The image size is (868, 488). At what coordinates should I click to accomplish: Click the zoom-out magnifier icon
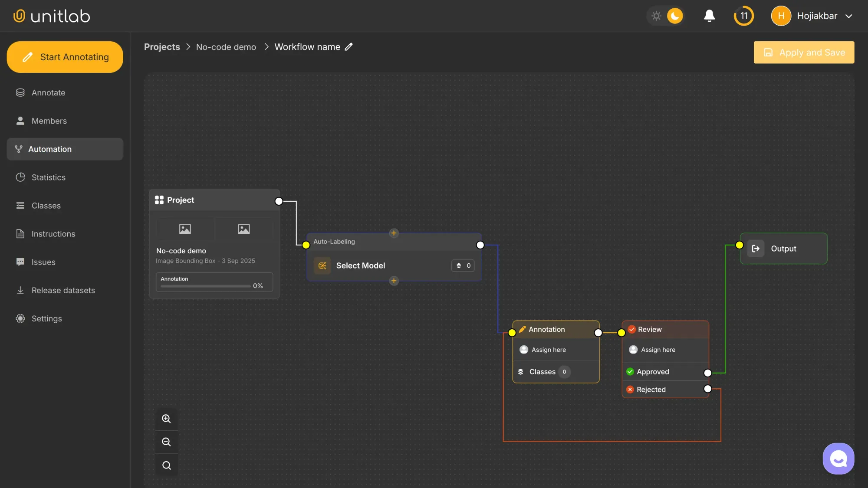[x=166, y=442]
